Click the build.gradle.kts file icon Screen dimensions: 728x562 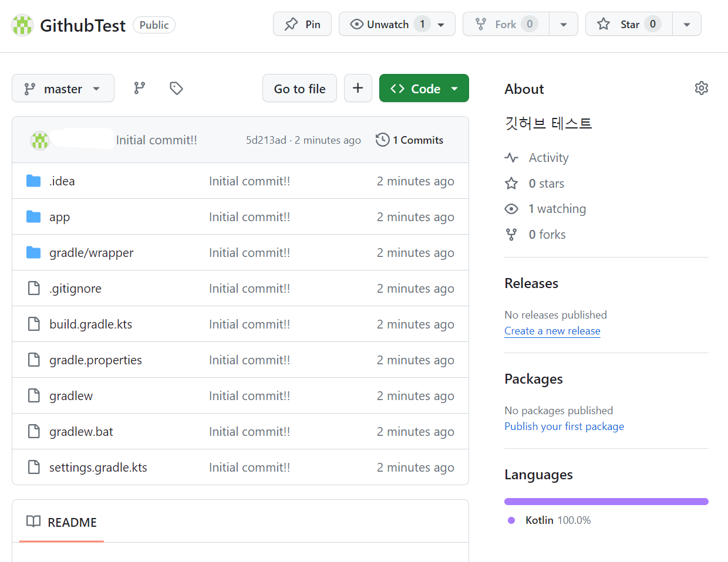coord(34,324)
